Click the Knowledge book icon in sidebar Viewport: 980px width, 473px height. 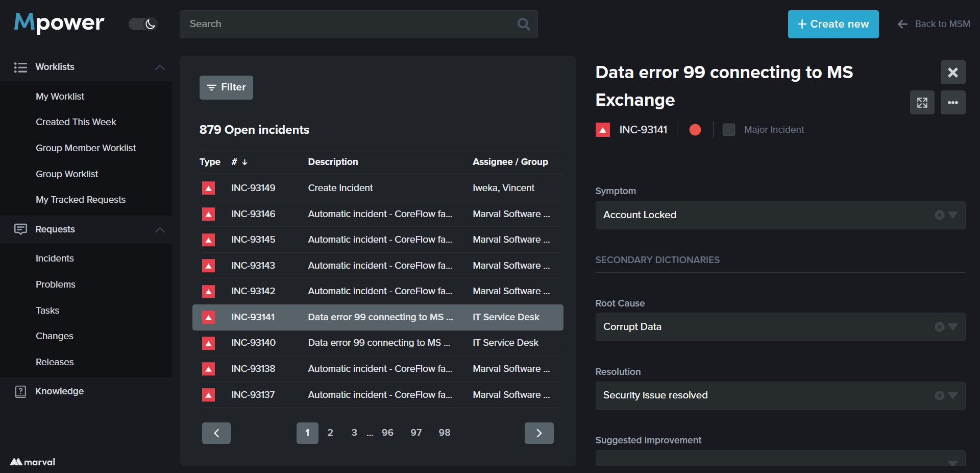pos(20,392)
